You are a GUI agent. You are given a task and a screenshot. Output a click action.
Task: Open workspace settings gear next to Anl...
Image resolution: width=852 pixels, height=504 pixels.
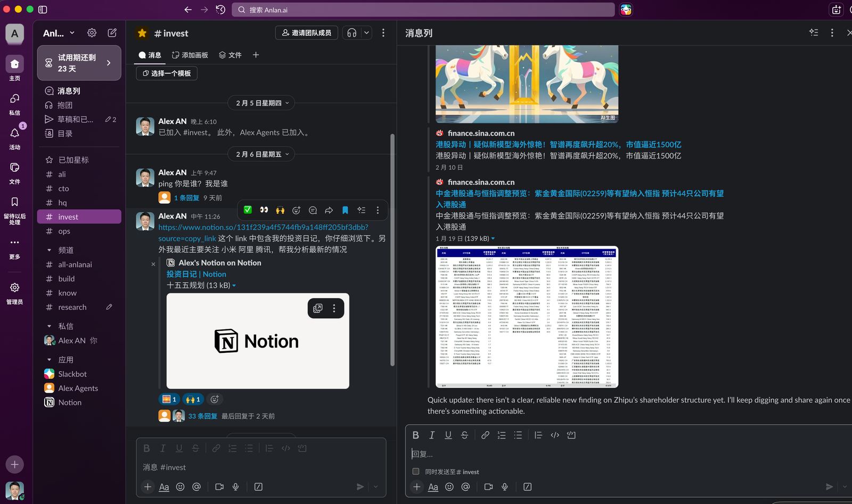92,33
